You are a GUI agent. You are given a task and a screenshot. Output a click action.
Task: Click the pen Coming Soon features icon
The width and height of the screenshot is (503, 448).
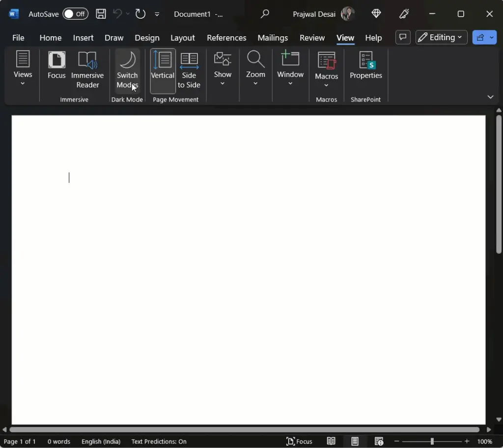(404, 13)
